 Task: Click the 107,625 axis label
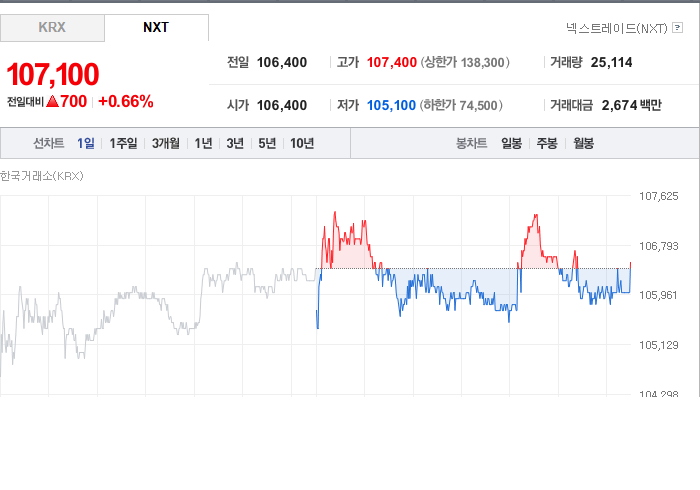(658, 196)
